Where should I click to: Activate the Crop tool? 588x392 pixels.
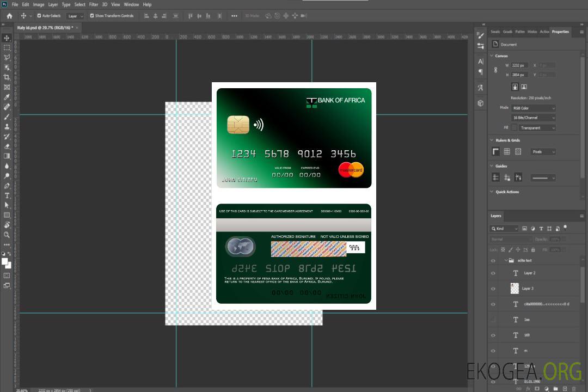pos(7,77)
